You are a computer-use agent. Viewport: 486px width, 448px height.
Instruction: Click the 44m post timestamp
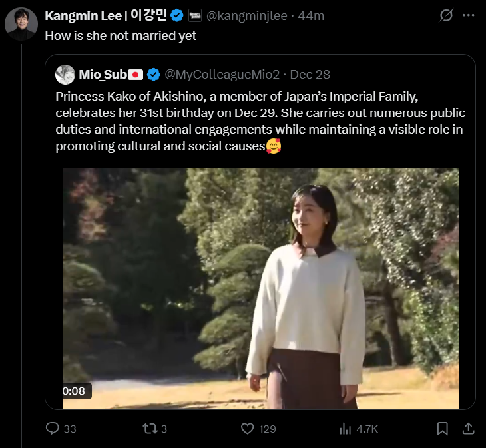pos(311,15)
